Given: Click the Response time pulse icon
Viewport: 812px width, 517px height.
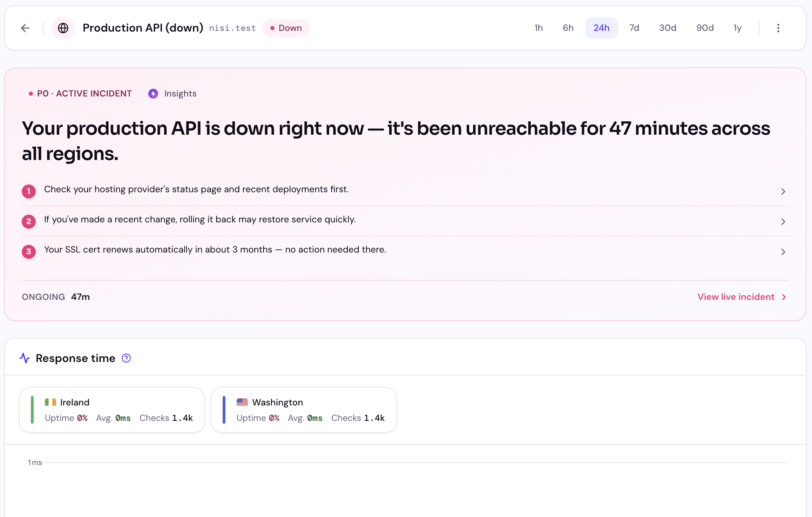Looking at the screenshot, I should pos(25,358).
